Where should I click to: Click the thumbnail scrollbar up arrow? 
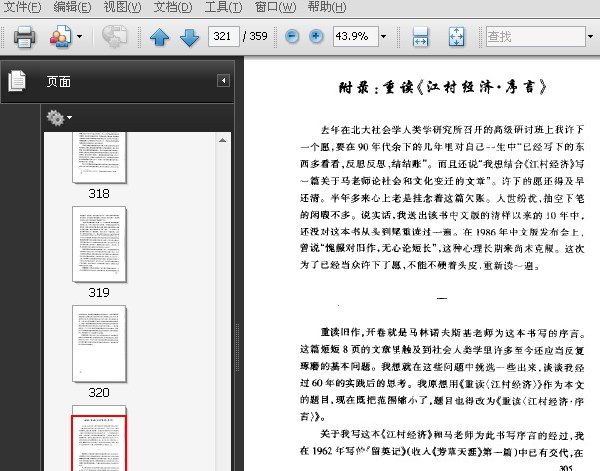(222, 140)
